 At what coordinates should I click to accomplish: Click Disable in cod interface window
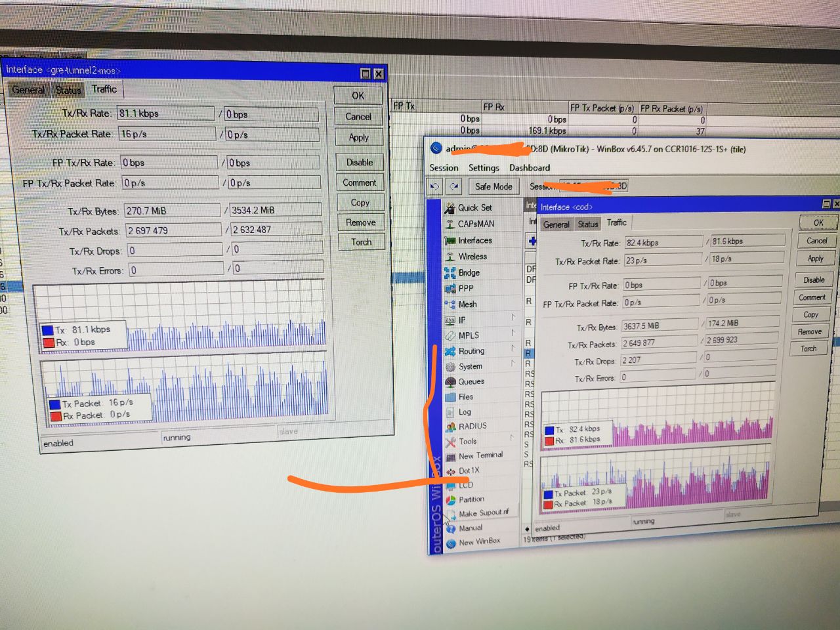click(814, 280)
